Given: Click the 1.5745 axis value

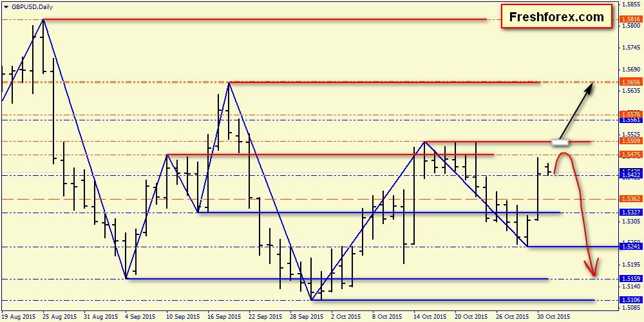Looking at the screenshot, I should pyautogui.click(x=631, y=48).
